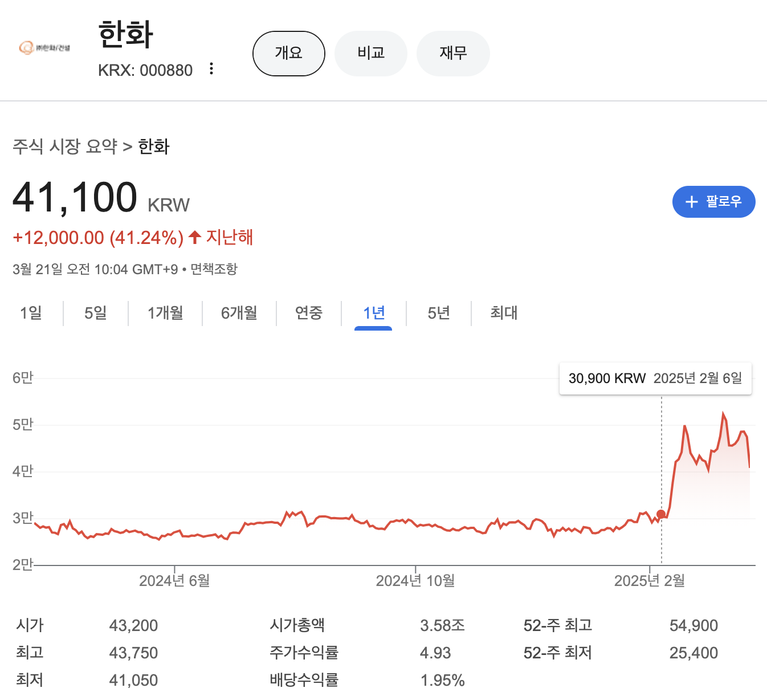Click the red chart data point marker

pos(661,514)
